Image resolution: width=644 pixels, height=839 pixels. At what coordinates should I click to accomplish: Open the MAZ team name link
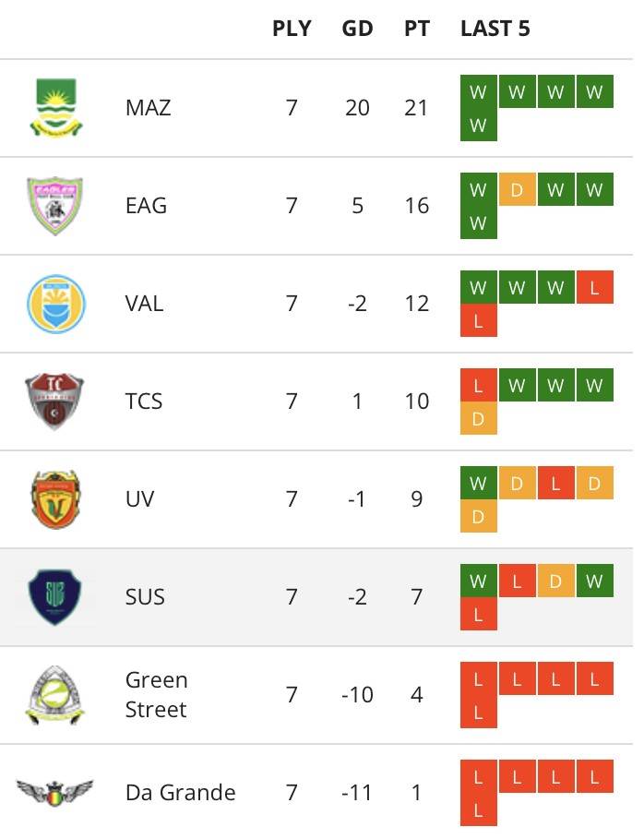click(x=149, y=108)
